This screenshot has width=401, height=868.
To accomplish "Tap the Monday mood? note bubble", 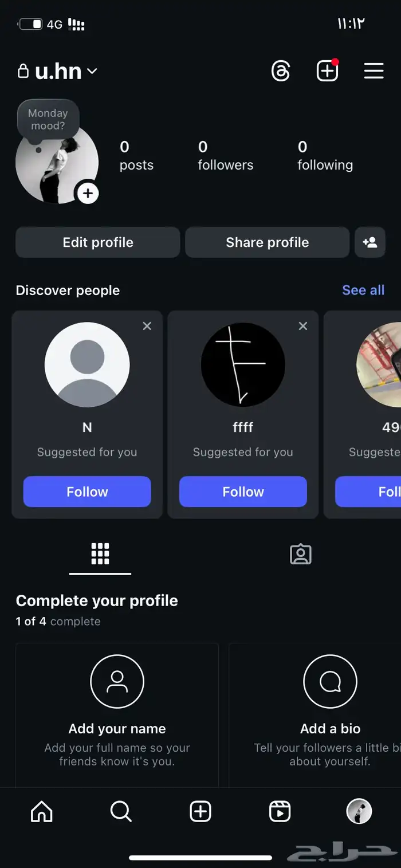I will [x=48, y=119].
